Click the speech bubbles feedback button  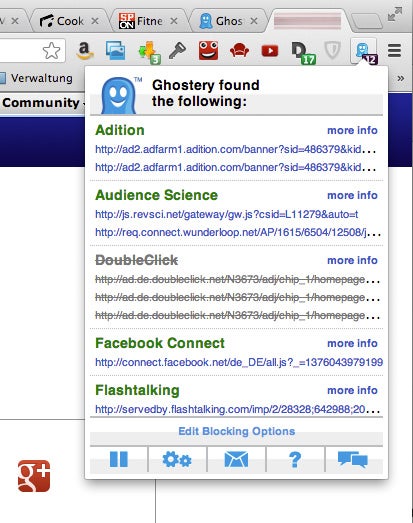point(353,459)
